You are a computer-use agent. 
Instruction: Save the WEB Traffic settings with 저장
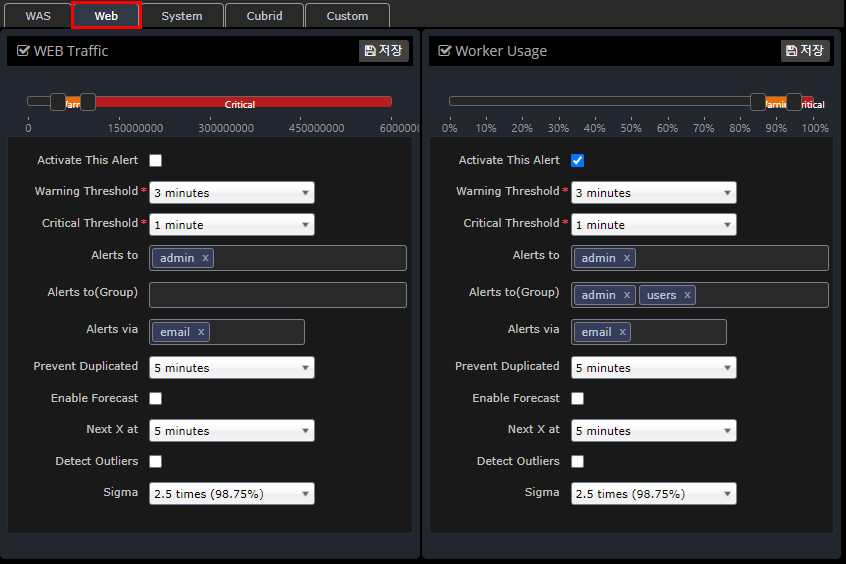click(384, 51)
